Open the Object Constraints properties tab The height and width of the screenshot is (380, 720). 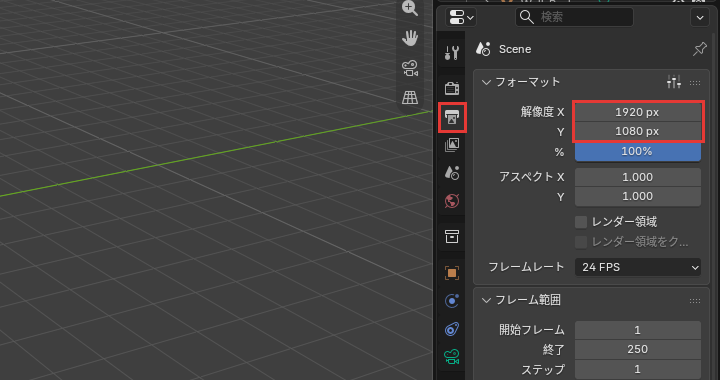pos(452,329)
